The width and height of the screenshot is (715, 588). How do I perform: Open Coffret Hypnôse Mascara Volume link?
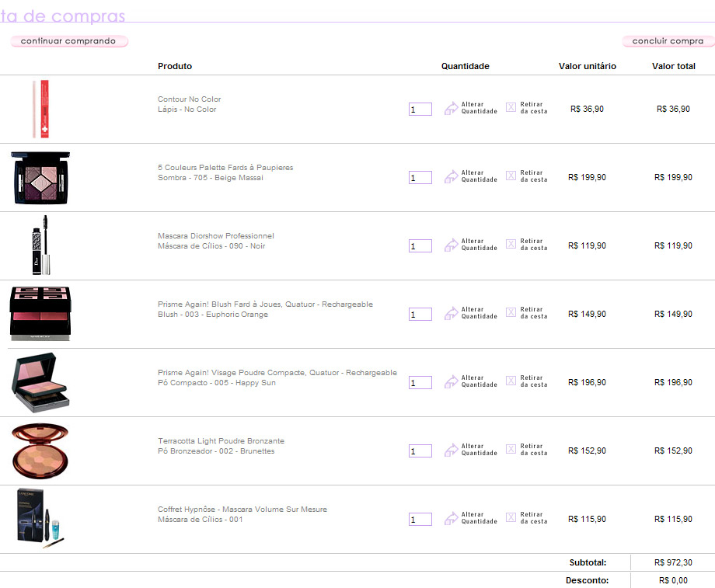242,510
